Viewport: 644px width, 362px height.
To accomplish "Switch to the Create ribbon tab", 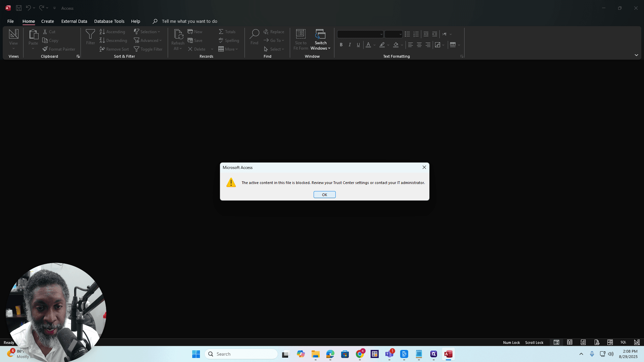I will tap(48, 21).
